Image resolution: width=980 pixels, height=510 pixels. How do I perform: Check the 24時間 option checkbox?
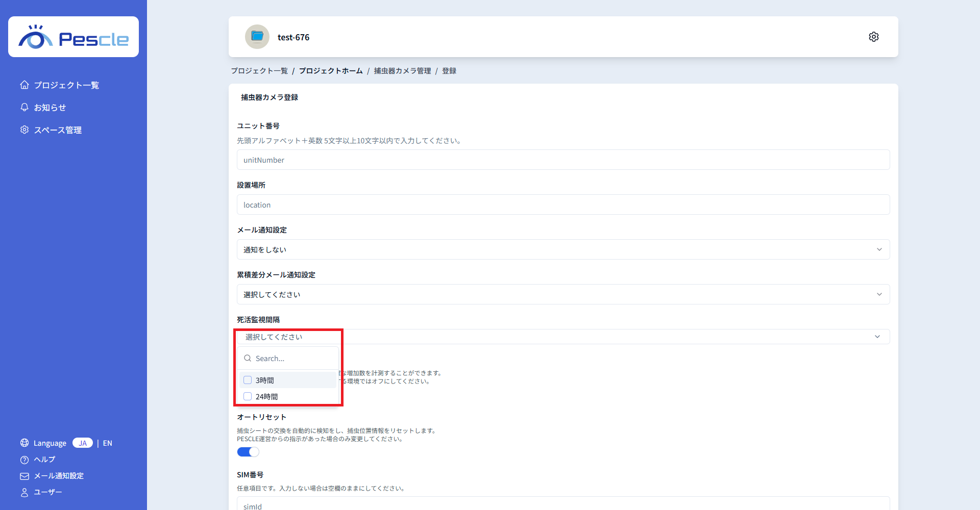(x=248, y=396)
